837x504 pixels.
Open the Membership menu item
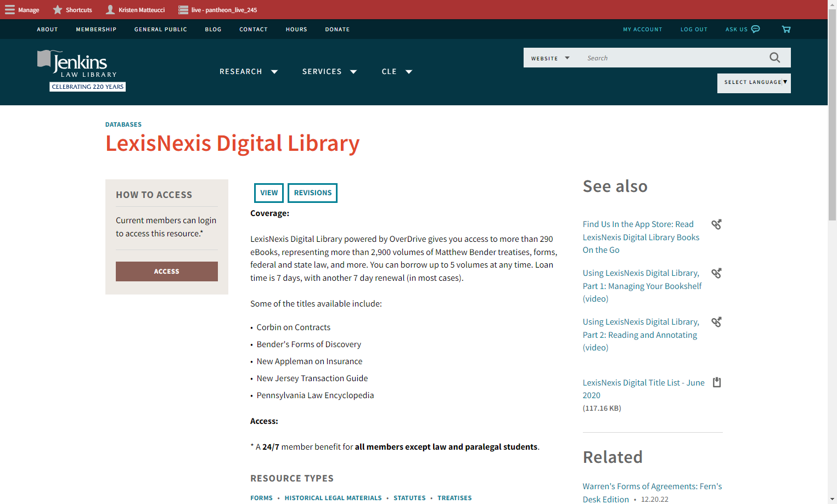point(96,30)
